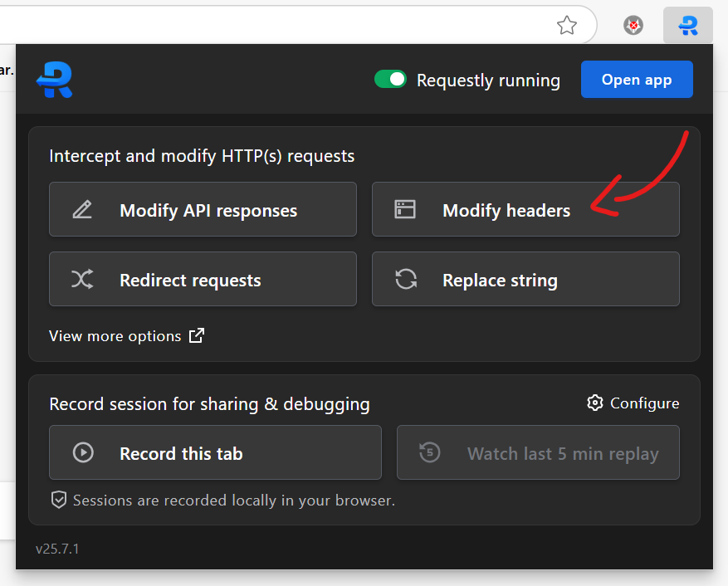Click the shield icon beside the sessions notice
The image size is (728, 586).
(58, 500)
